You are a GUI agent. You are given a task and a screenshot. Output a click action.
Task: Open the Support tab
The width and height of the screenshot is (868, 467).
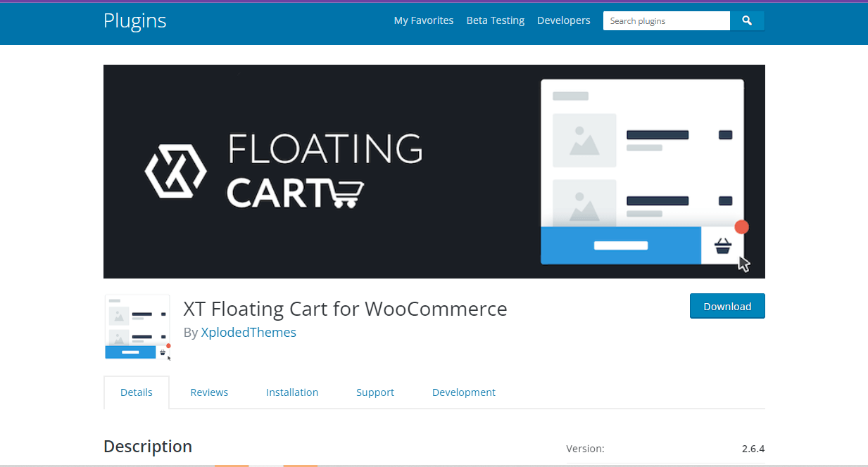375,392
